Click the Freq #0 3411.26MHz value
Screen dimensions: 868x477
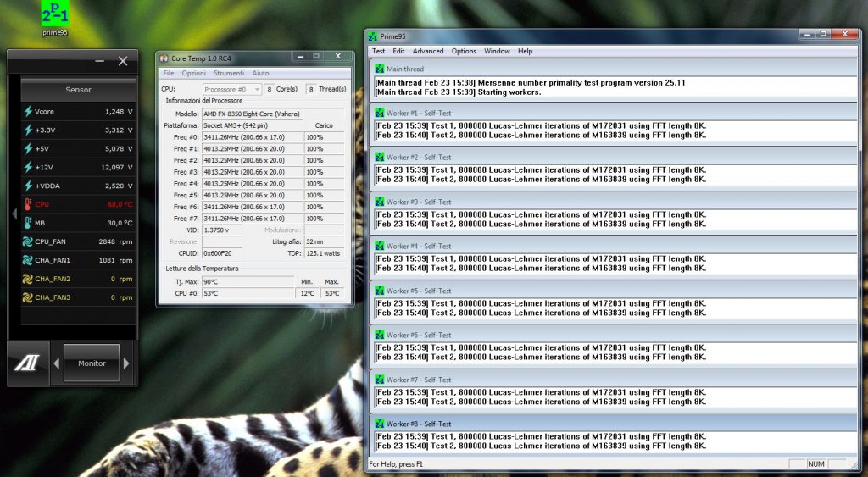tap(253, 136)
